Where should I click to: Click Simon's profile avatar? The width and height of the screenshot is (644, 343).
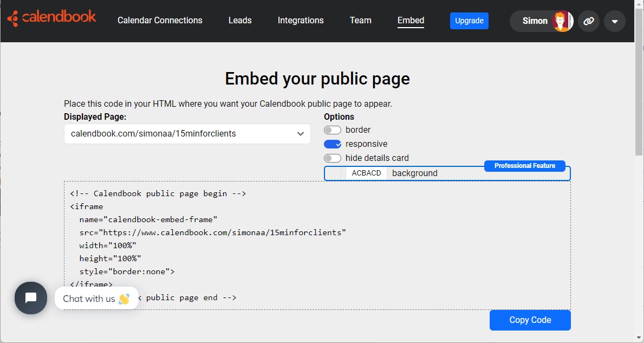562,21
